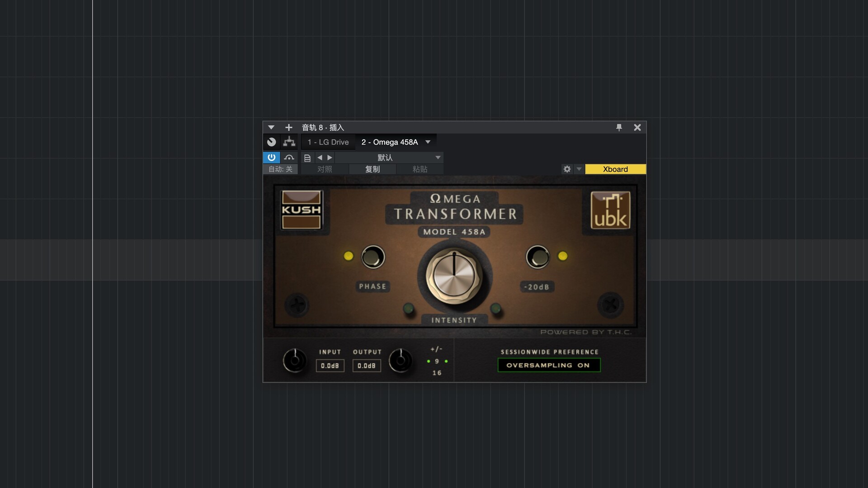
Task: Flip the PHASE switch
Action: pyautogui.click(x=373, y=257)
